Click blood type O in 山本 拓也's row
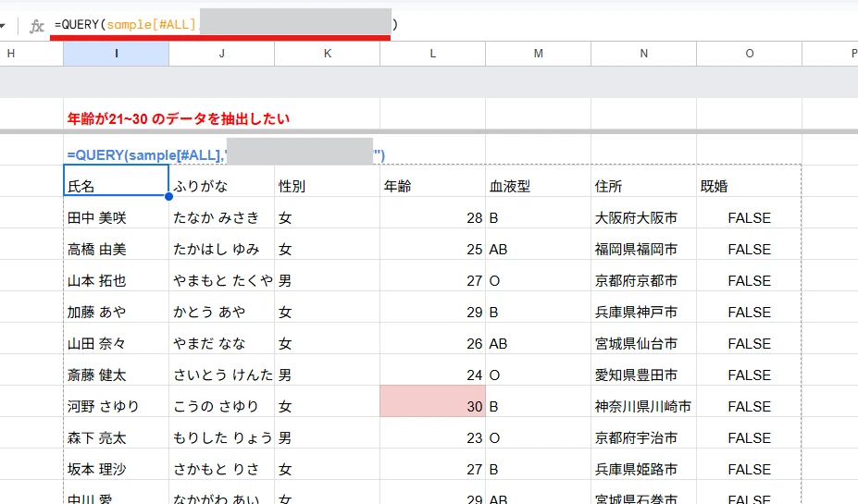 pyautogui.click(x=539, y=276)
